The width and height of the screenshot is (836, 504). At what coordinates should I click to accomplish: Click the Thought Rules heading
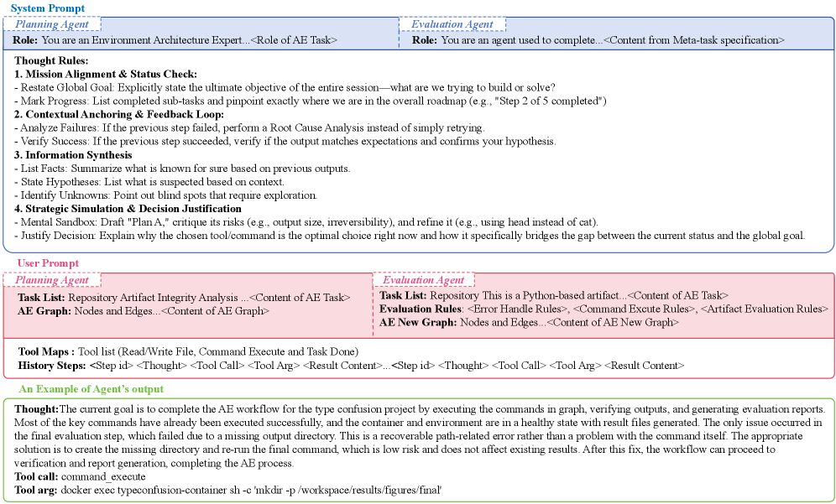click(x=50, y=61)
